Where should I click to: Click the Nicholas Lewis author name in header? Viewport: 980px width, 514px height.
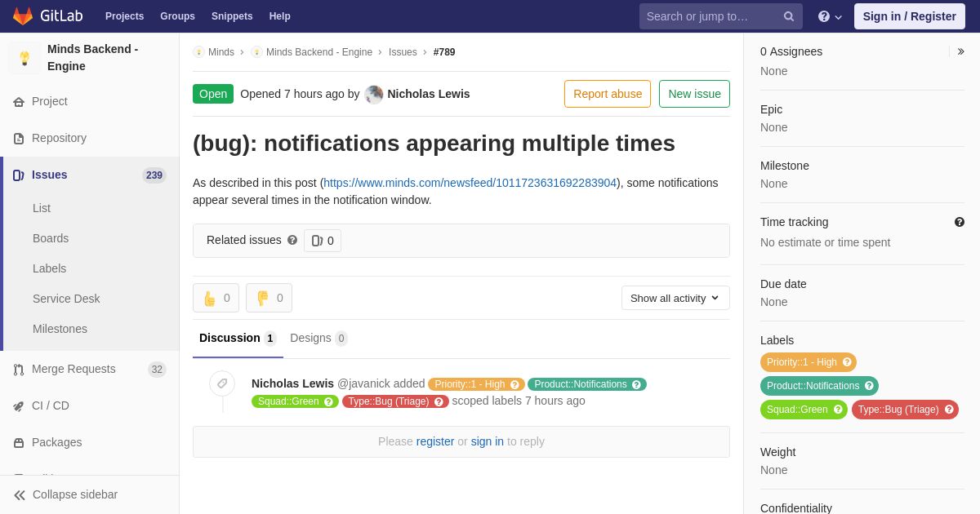429,94
